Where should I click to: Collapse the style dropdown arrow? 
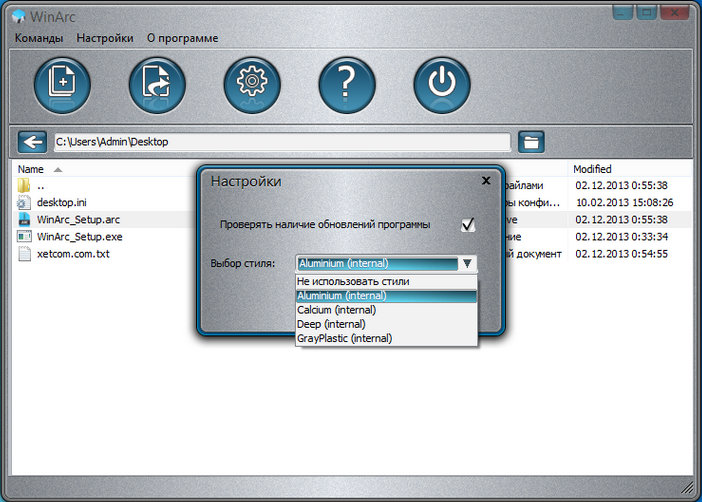[x=467, y=263]
